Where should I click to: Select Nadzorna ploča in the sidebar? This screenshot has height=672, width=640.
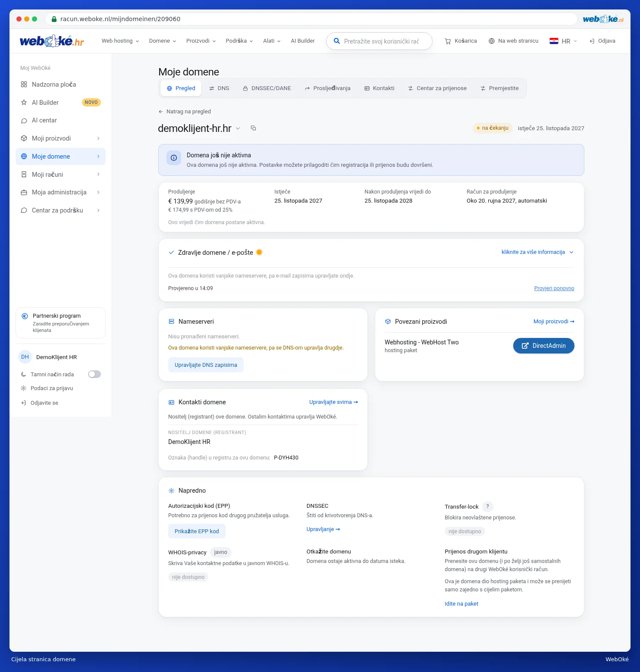[x=60, y=84]
